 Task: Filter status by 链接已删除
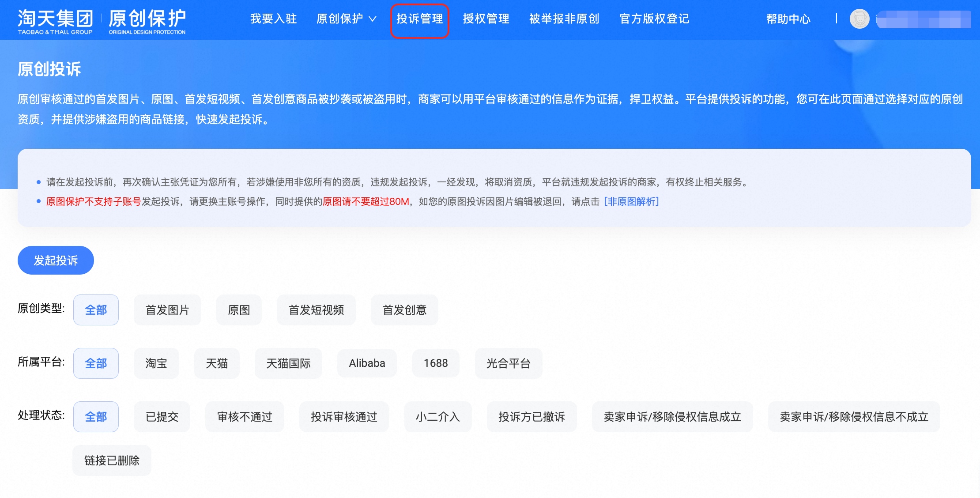[112, 460]
